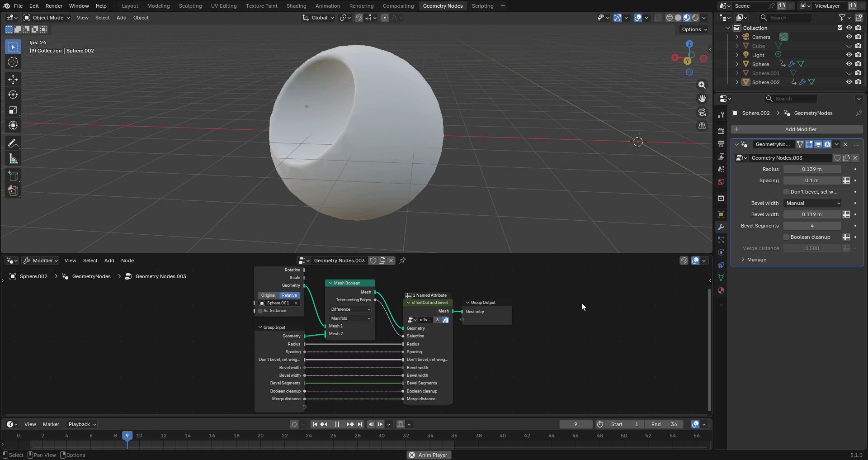Screen dimensions: 868x460
Task: Switch orthographic perspective grid icon
Action: [702, 126]
